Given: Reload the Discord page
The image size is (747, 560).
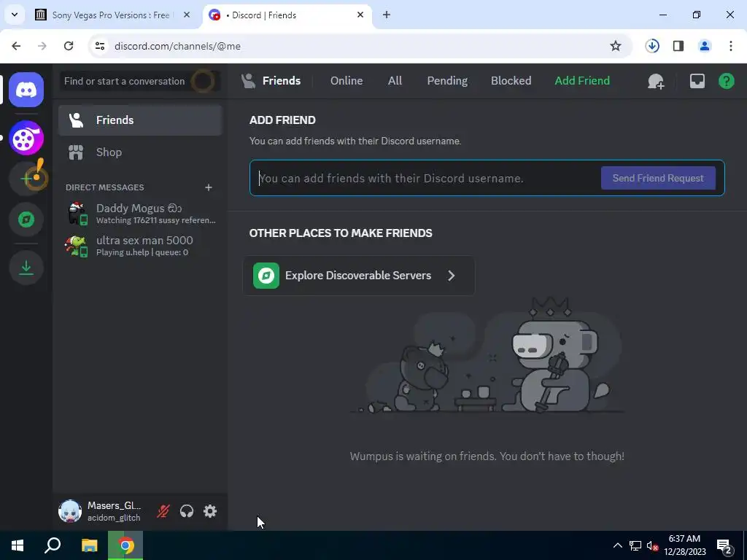Looking at the screenshot, I should click(x=69, y=46).
